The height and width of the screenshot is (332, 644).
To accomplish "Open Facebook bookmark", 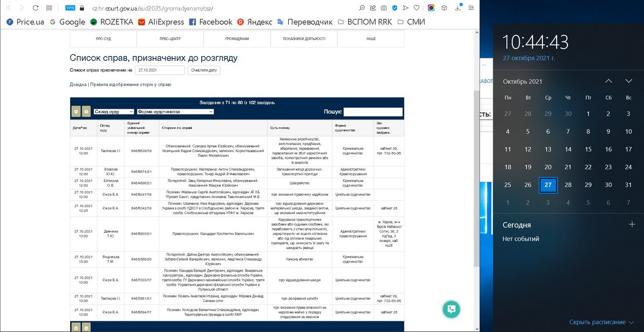I will [x=210, y=22].
